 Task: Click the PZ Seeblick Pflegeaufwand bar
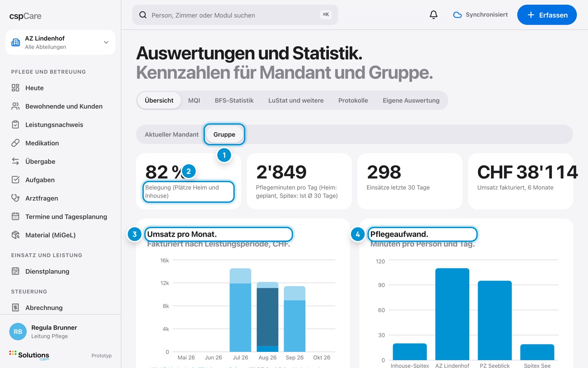(x=495, y=320)
